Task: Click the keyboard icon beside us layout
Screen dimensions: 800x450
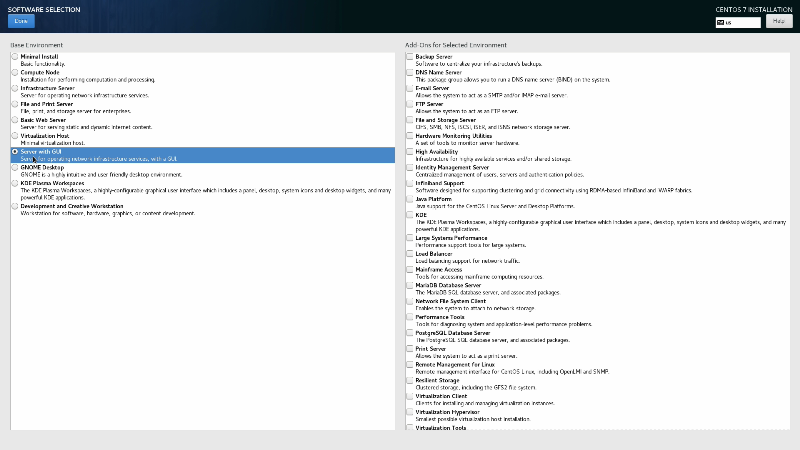Action: (720, 22)
